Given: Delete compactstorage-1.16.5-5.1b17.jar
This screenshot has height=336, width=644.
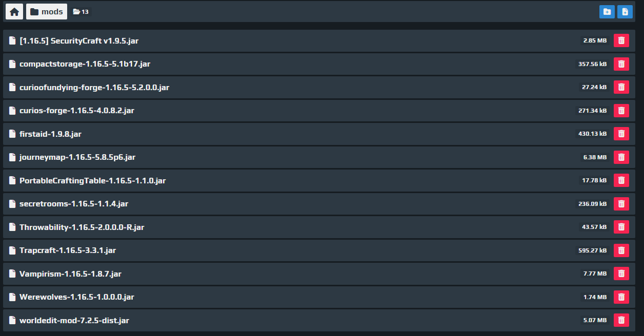Looking at the screenshot, I should (x=621, y=64).
